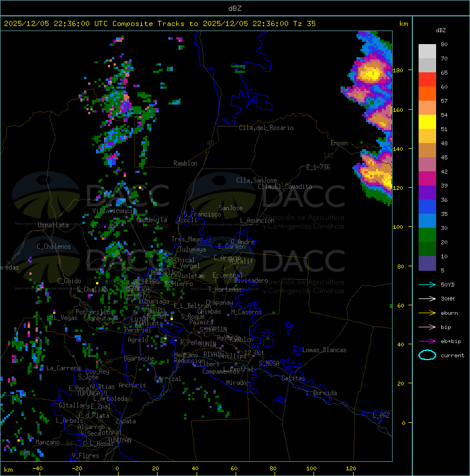Click the 140 tick on vertical axis

pos(398,149)
